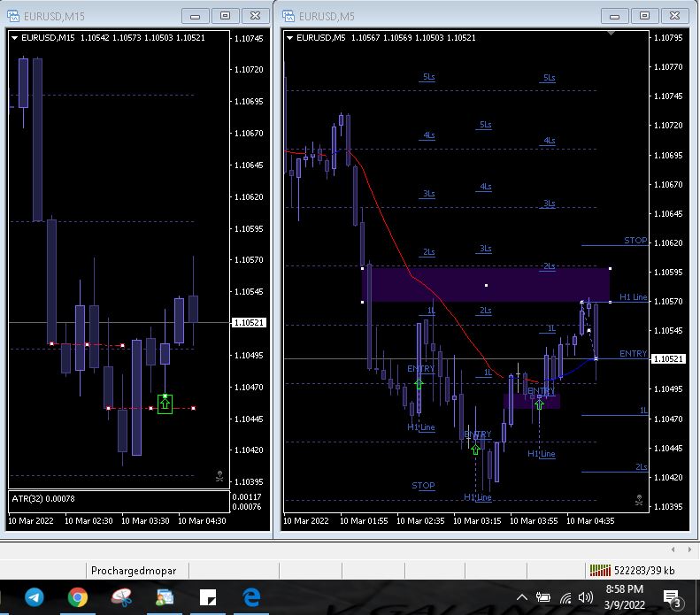Click the EURUSD,M5 window title icon

pyautogui.click(x=288, y=16)
